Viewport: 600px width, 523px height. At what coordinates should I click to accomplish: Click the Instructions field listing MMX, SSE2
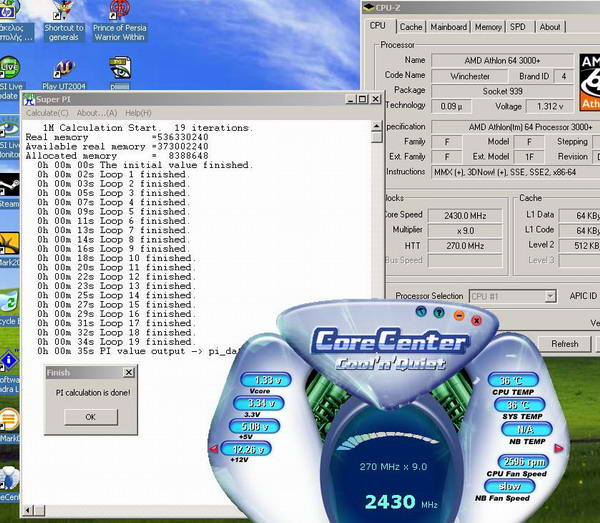point(516,172)
